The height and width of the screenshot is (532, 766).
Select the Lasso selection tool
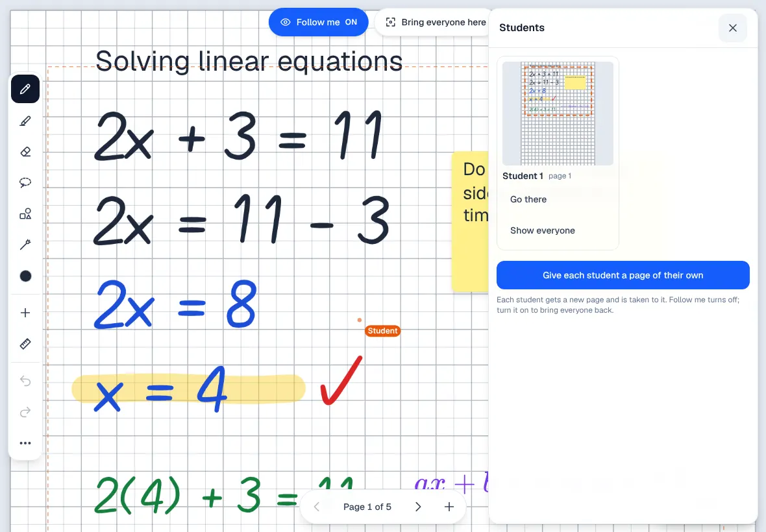(25, 182)
